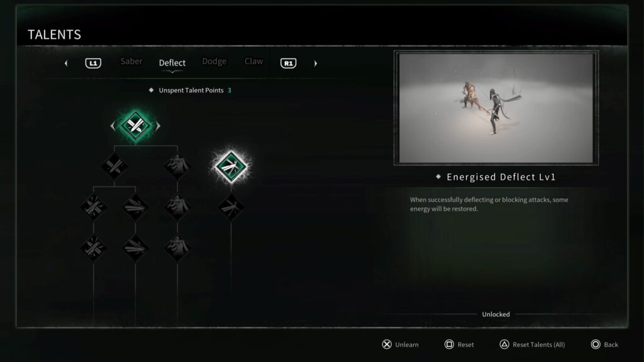This screenshot has width=644, height=362.
Task: Click the locked talent below Energised Deflect
Action: coord(231,207)
